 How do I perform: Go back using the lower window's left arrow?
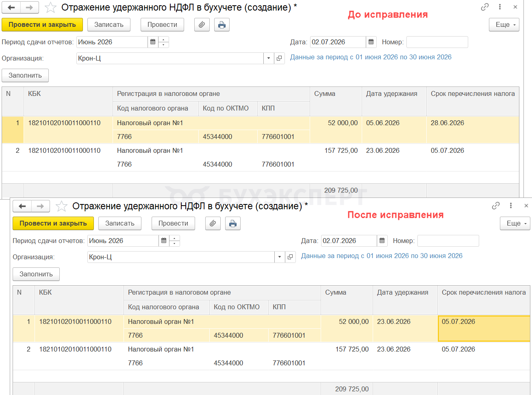point(22,206)
